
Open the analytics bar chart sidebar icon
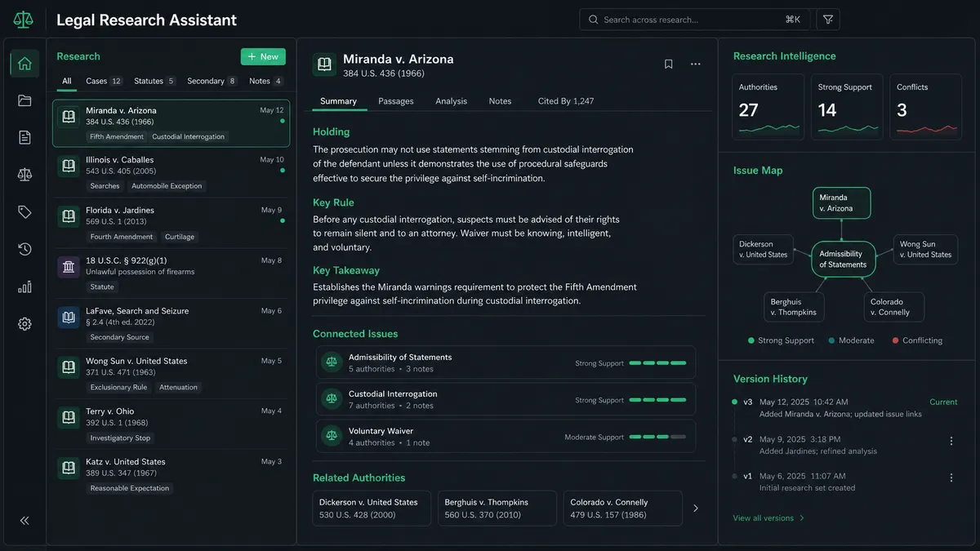pos(24,287)
